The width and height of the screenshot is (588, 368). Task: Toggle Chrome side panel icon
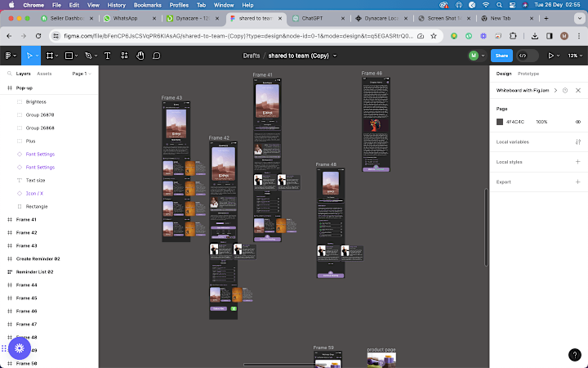[550, 36]
